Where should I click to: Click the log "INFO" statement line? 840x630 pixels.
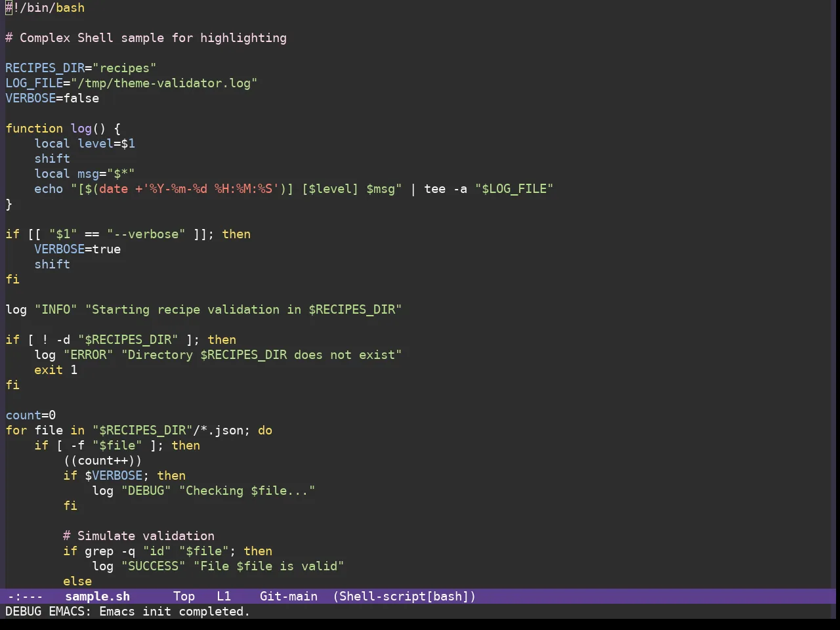(x=203, y=310)
